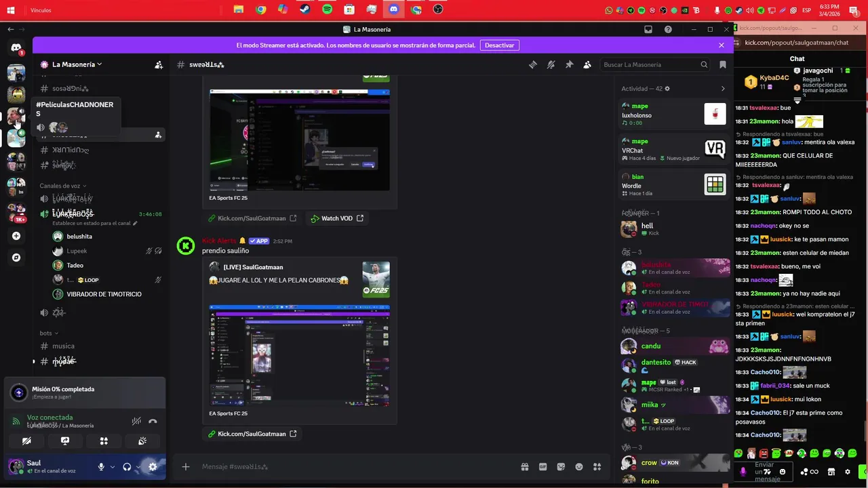Click Watch VOD button
The image size is (868, 488).
pos(337,218)
